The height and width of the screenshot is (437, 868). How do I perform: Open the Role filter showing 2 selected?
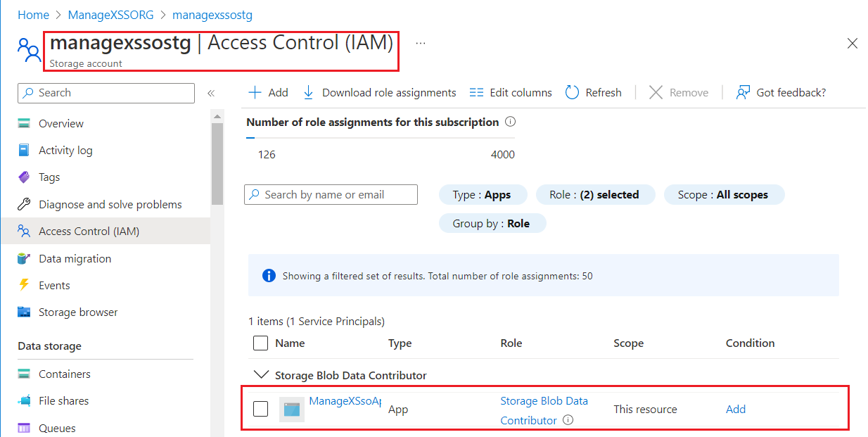[x=595, y=194]
